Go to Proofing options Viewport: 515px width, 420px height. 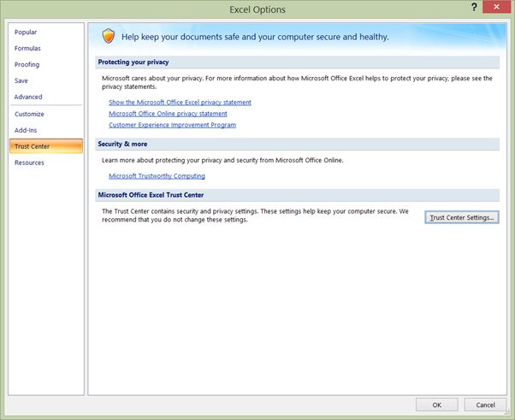point(27,64)
